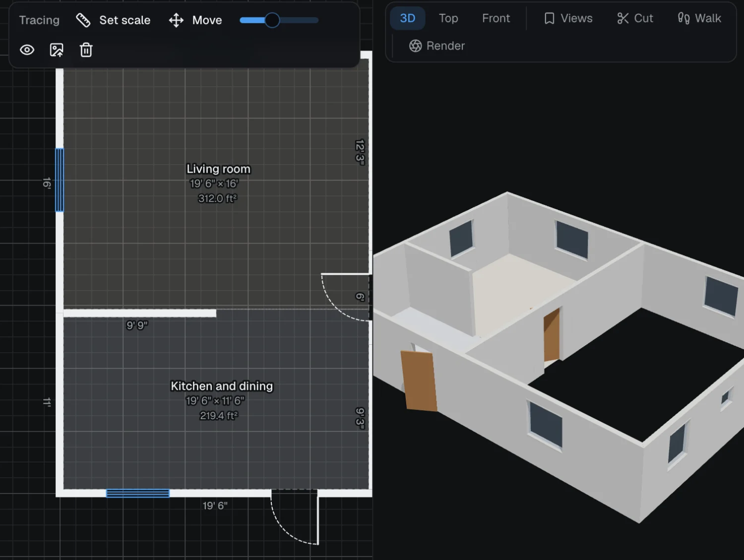
Task: Adjust the tracing opacity slider handle
Action: pyautogui.click(x=272, y=20)
